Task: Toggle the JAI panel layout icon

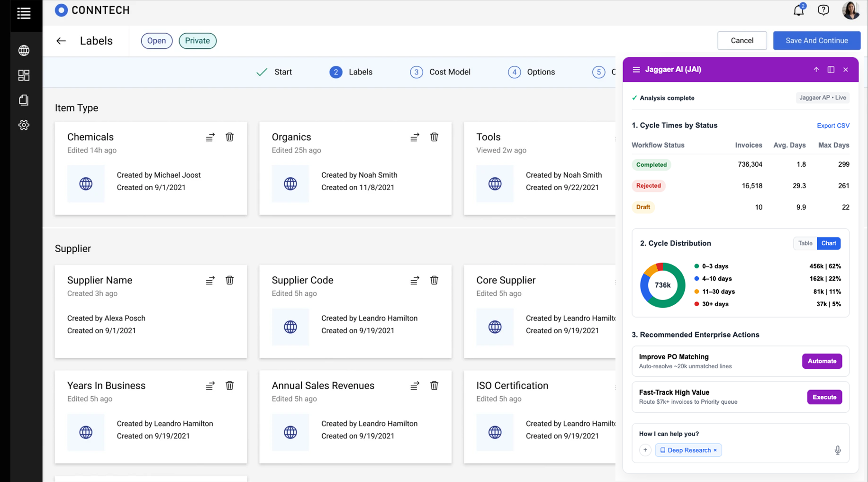Action: click(x=831, y=70)
